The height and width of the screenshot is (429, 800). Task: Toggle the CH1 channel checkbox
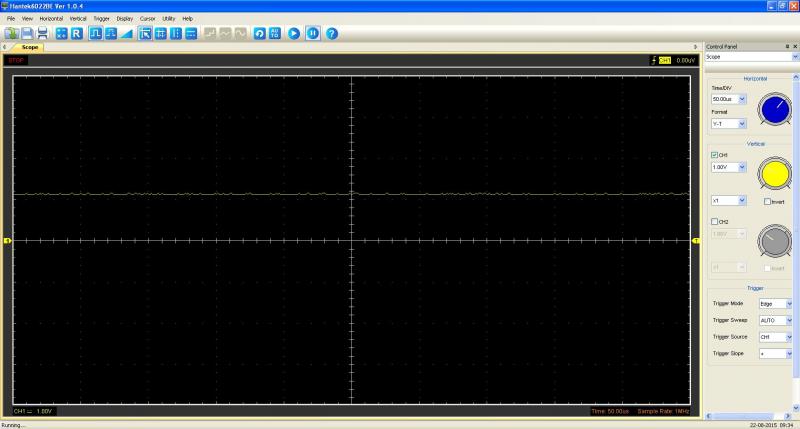(714, 155)
